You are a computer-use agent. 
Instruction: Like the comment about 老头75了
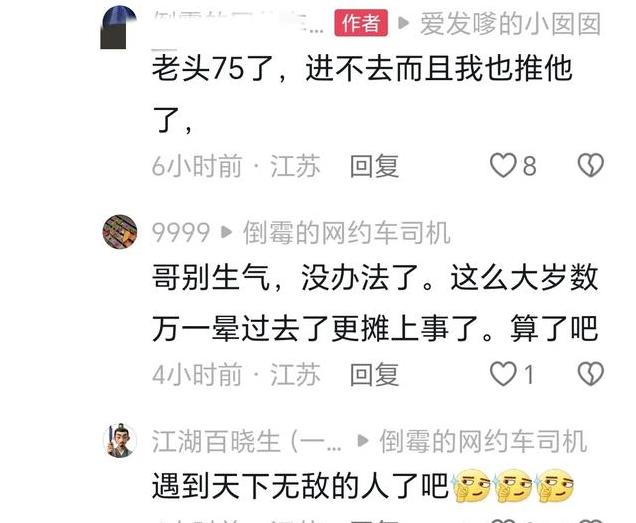click(x=503, y=166)
